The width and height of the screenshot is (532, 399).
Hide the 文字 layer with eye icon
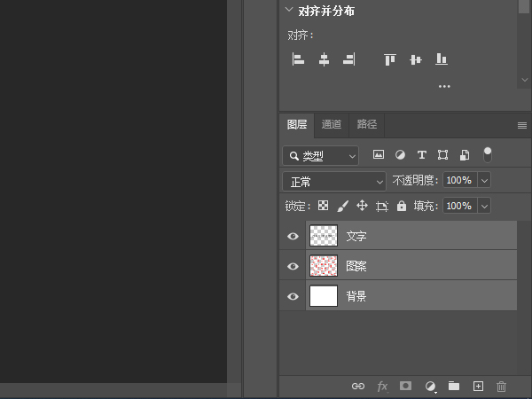click(x=293, y=237)
